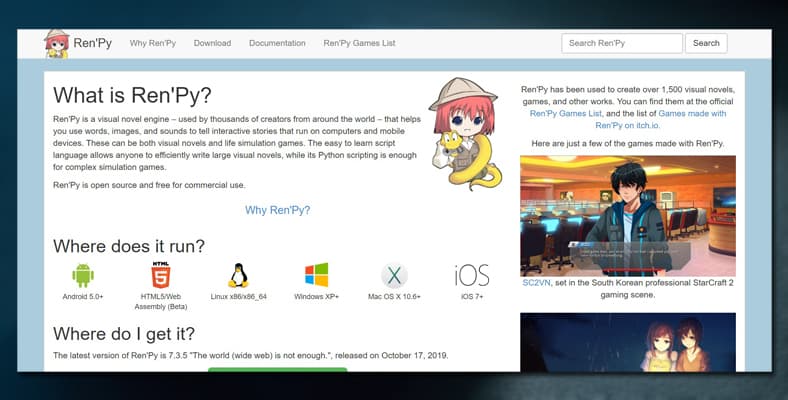Click the Mac OS X icon
Image resolution: width=788 pixels, height=400 pixels.
(394, 275)
